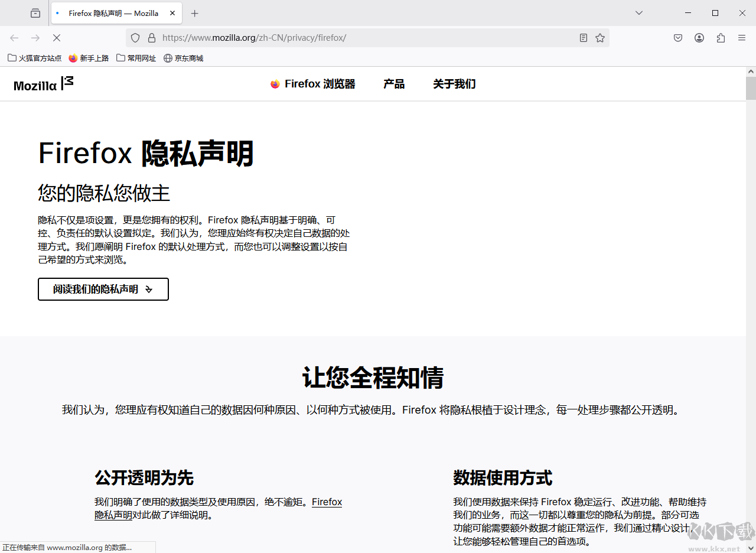
Task: Bookmark this page with the star icon
Action: coord(600,38)
